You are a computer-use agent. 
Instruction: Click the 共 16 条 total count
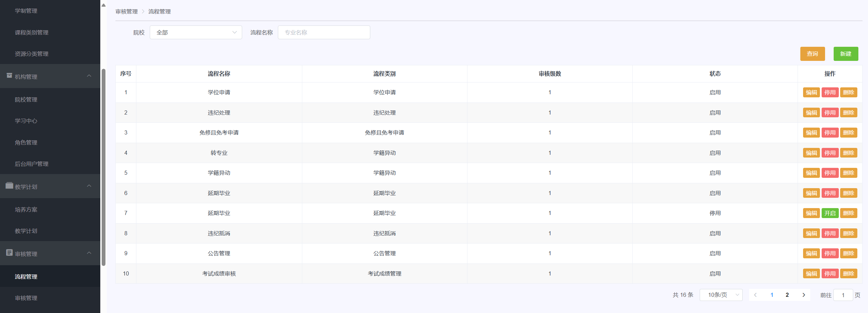(683, 295)
